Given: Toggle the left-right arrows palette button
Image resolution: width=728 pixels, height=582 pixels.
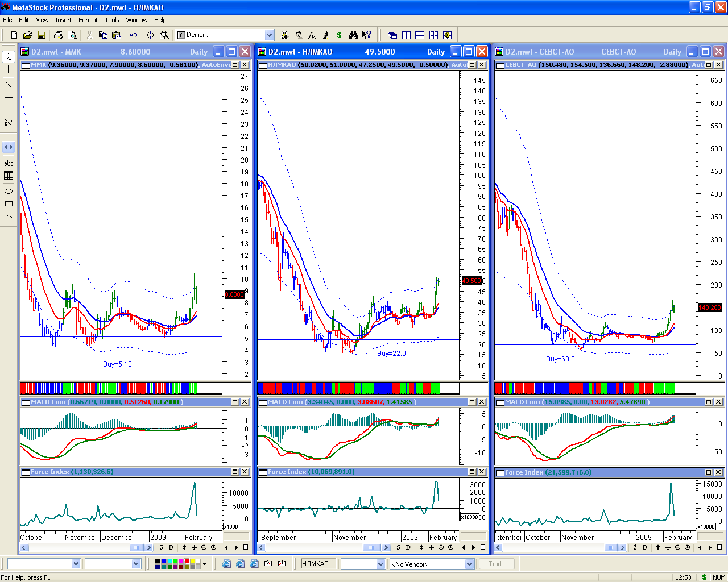Looking at the screenshot, I should coord(9,147).
